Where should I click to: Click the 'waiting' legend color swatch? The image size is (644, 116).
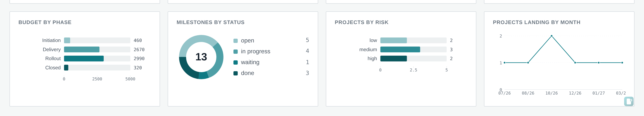click(236, 62)
